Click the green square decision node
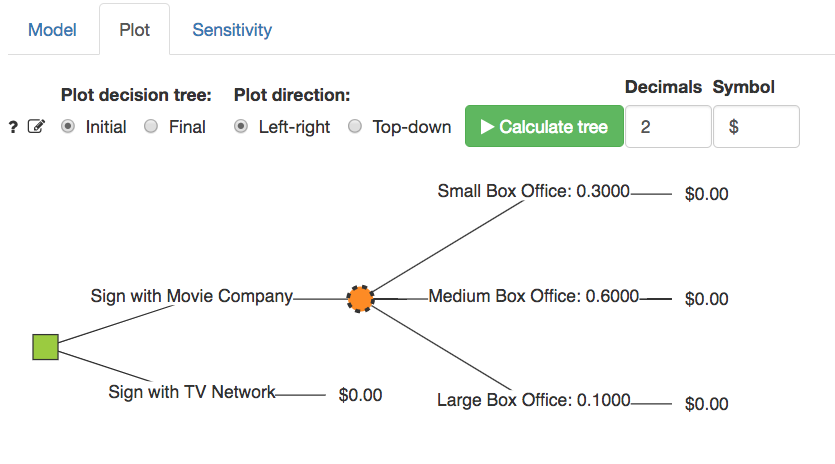Image resolution: width=835 pixels, height=464 pixels. coord(45,347)
